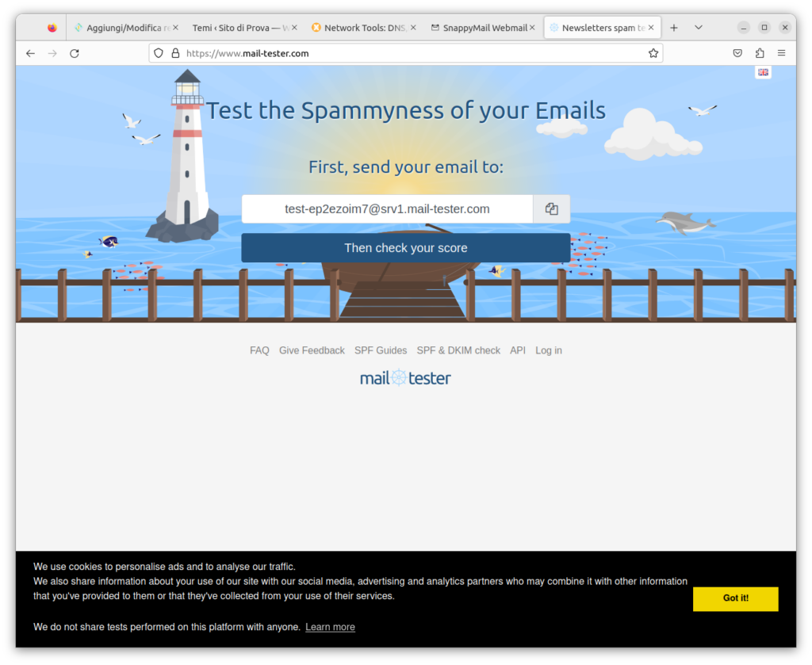Screen dimensions: 812x665
Task: Switch to the Aggiungi/Modifica tab
Action: [126, 28]
